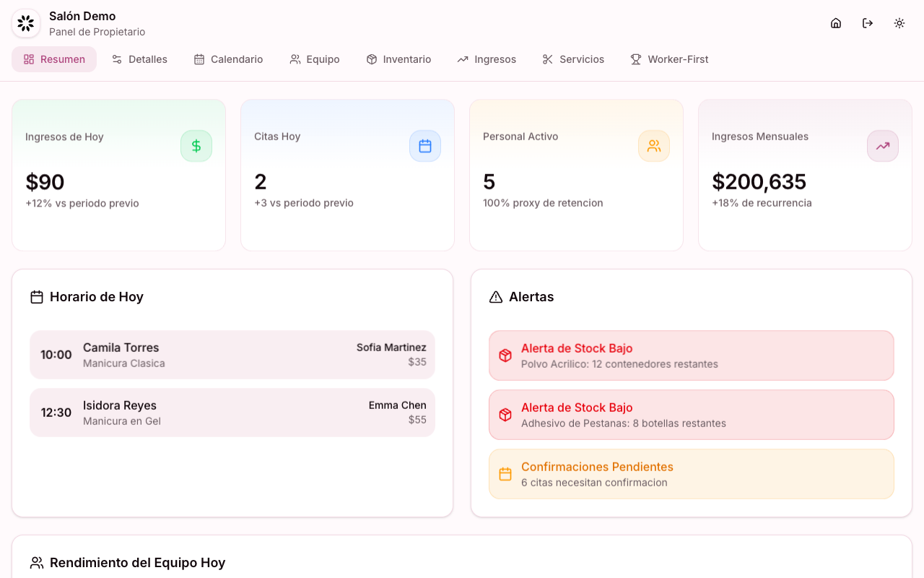Click the Salón Demo logo icon
The height and width of the screenshot is (578, 924).
coord(26,23)
